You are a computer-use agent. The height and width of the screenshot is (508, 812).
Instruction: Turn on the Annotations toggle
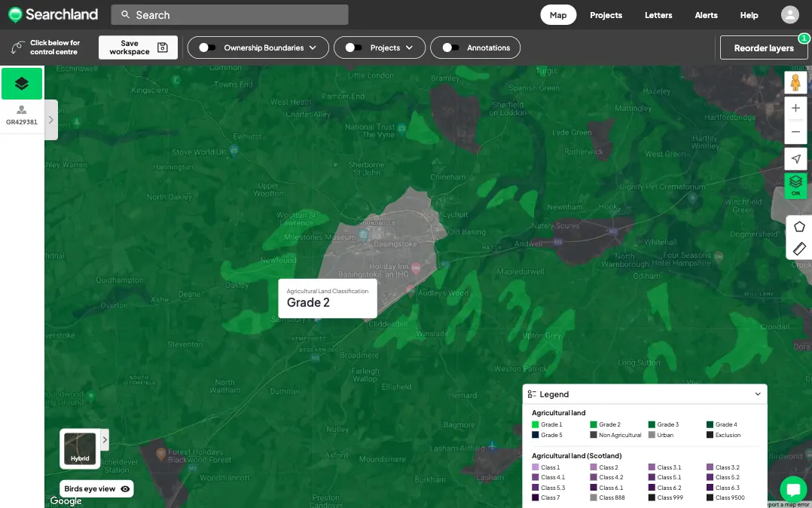click(x=450, y=47)
